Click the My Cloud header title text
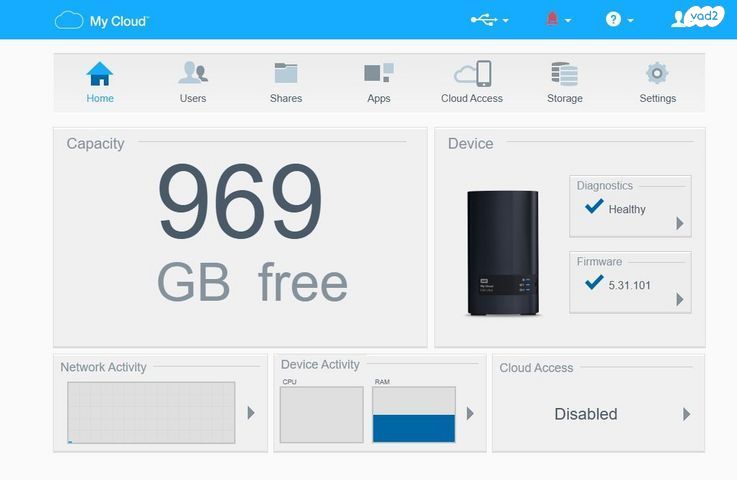 click(119, 21)
